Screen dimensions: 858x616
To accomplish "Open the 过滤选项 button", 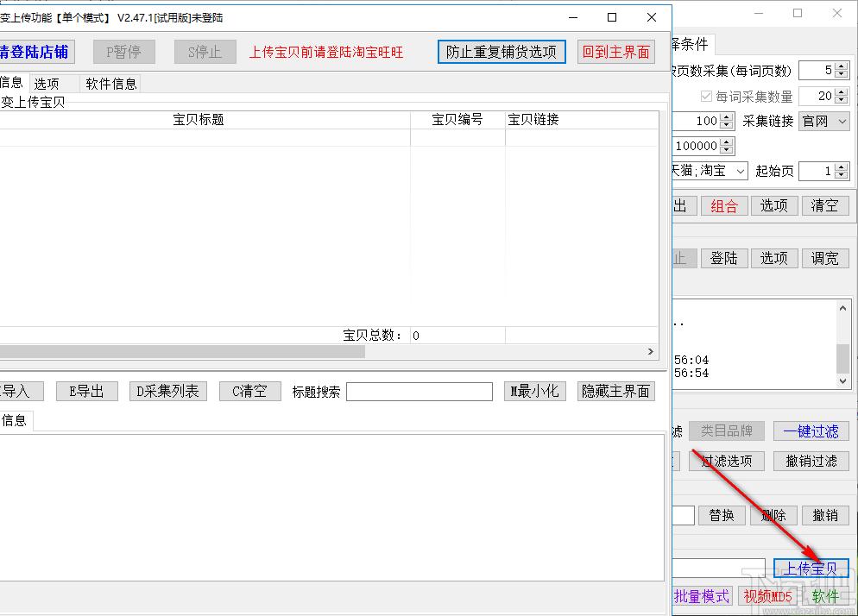I will point(727,461).
